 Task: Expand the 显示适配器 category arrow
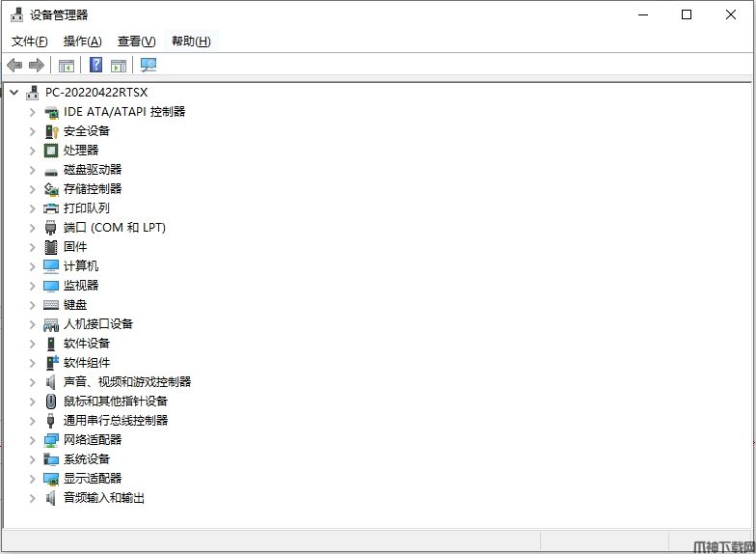click(x=33, y=479)
